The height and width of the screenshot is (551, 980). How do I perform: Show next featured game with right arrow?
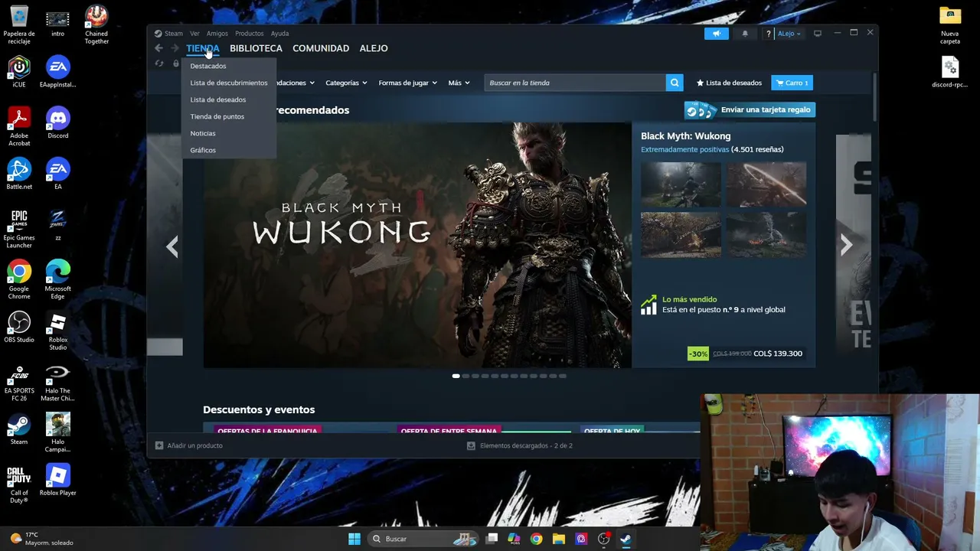[846, 245]
